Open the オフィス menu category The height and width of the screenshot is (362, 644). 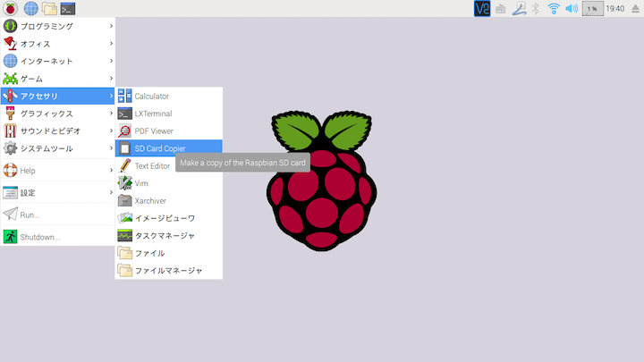click(58, 44)
